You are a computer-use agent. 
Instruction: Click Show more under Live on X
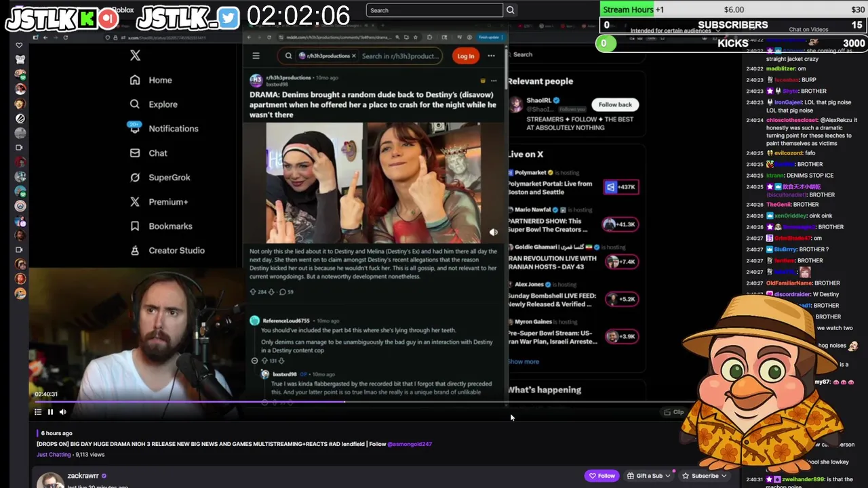tap(524, 362)
